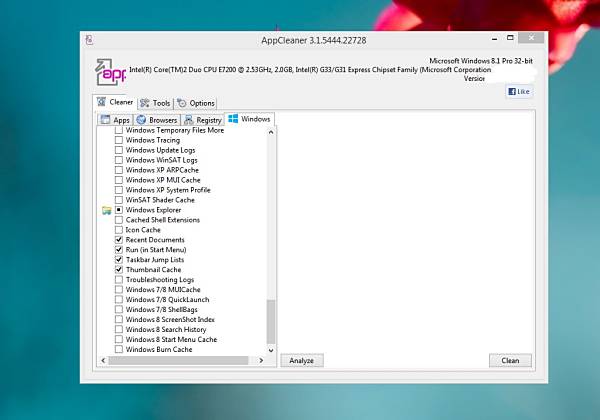Image resolution: width=600 pixels, height=420 pixels.
Task: Select the Apps sub-tab
Action: (x=115, y=120)
